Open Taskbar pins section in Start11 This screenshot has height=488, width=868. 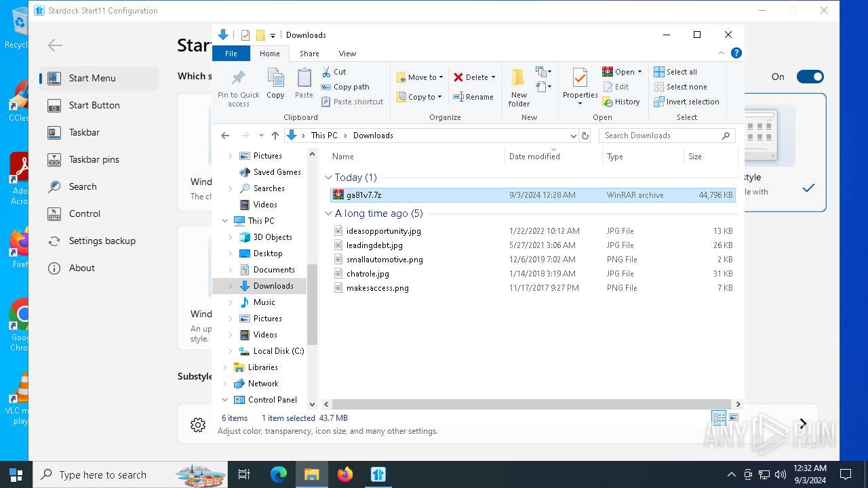coord(99,159)
